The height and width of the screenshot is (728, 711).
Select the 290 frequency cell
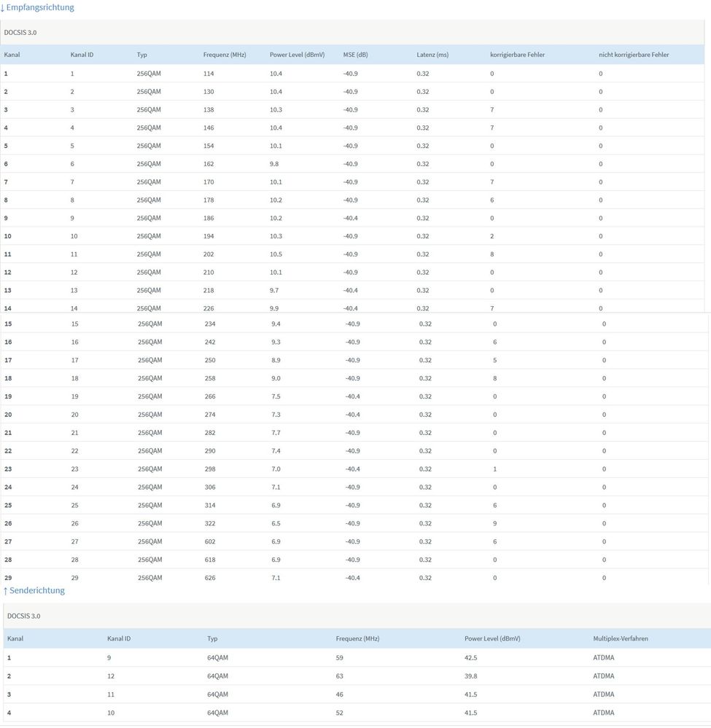(210, 451)
